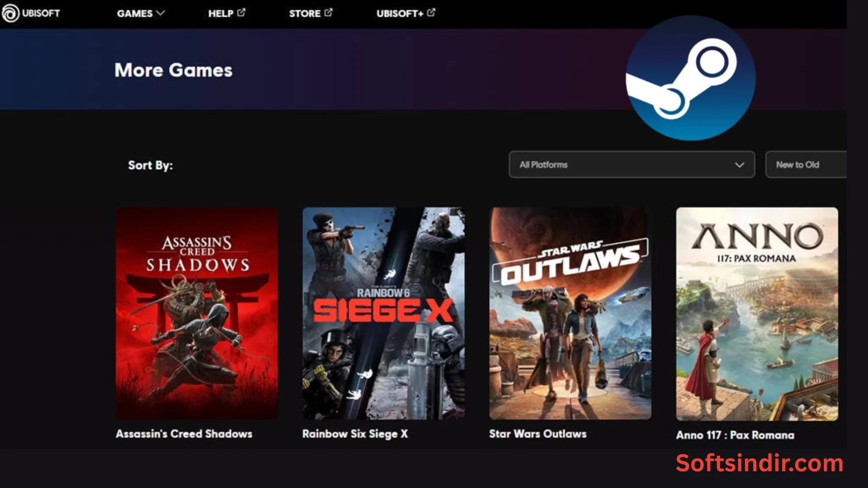The image size is (868, 488).
Task: Click the Assassin's Creed Shadows title link
Action: tap(184, 434)
